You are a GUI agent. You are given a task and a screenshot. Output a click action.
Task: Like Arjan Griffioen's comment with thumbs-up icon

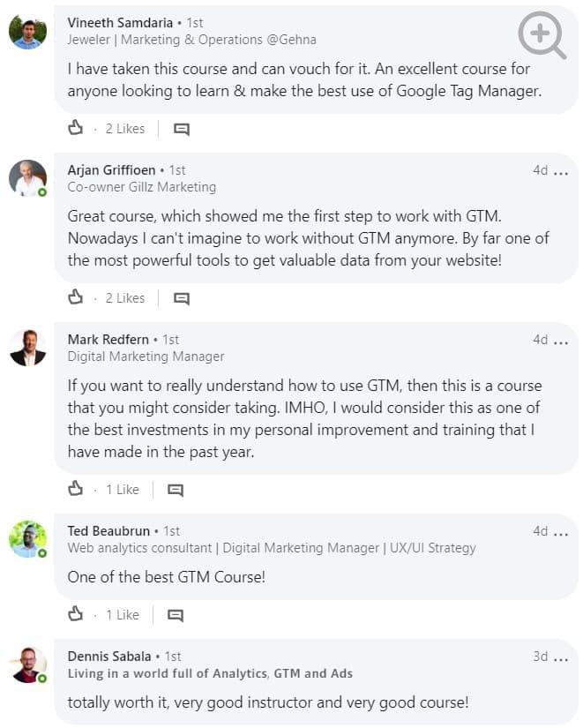click(x=76, y=297)
